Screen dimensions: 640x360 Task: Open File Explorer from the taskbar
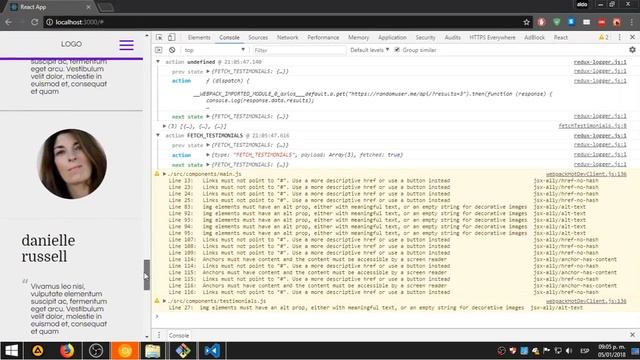click(152, 351)
